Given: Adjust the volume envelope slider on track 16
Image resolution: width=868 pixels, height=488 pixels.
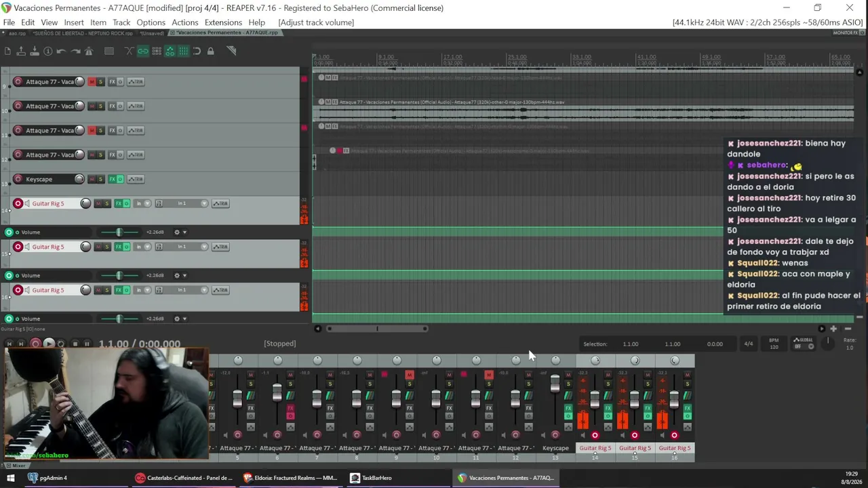Looking at the screenshot, I should tap(119, 319).
